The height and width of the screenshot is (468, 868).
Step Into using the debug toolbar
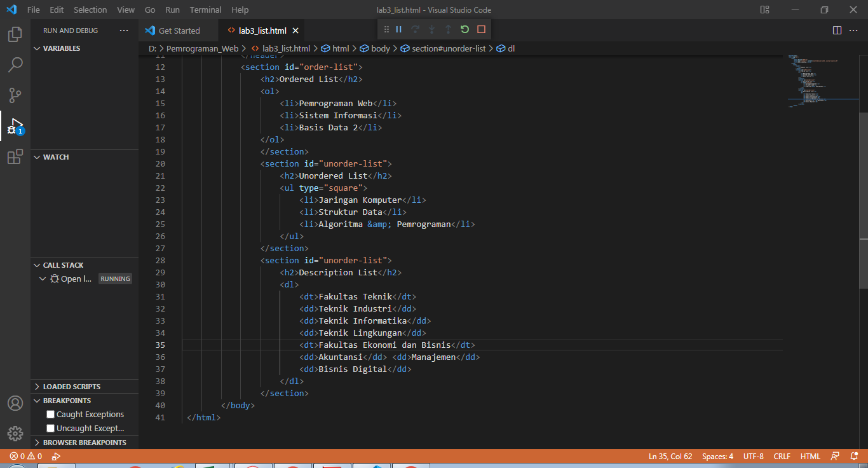point(431,29)
